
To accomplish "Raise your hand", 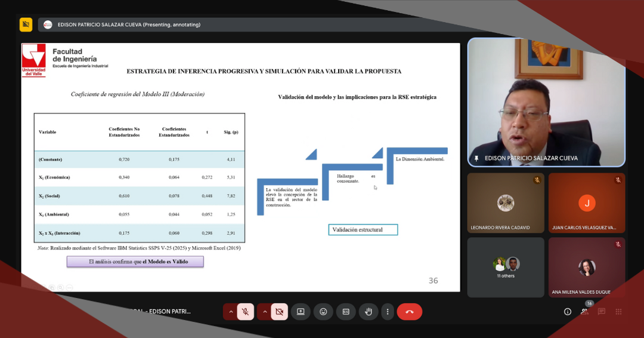I will 369,312.
